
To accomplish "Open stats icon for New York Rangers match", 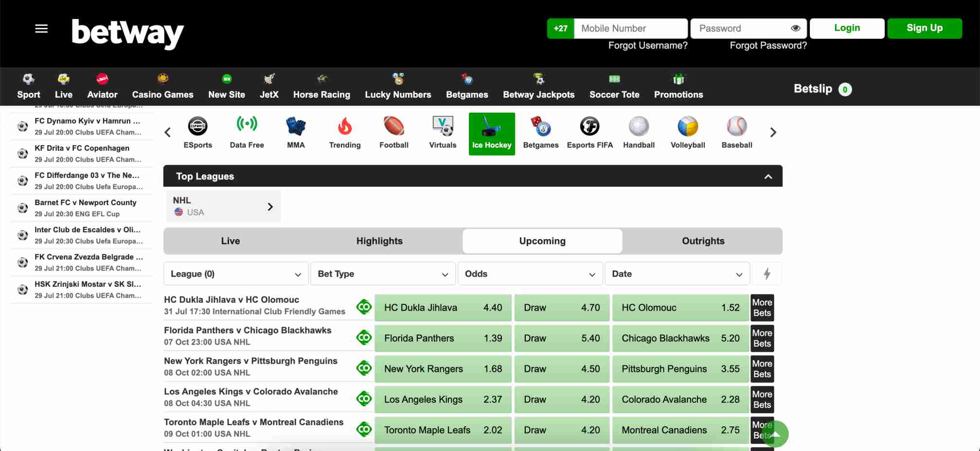I will pos(364,368).
